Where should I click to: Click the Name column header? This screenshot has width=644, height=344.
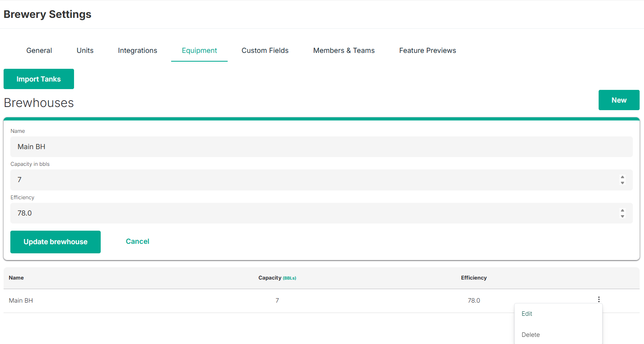[16, 278]
